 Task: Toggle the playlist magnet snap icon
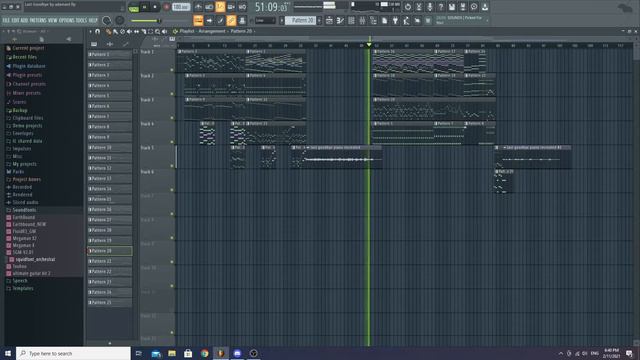click(98, 31)
